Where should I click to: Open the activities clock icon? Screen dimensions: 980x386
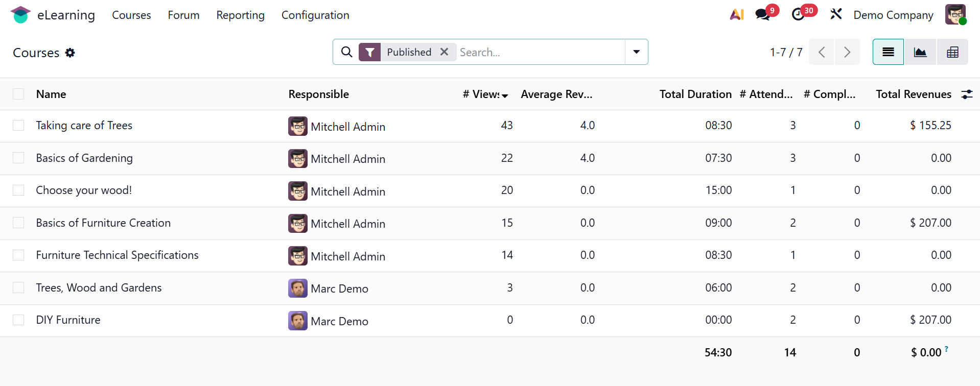[x=798, y=15]
